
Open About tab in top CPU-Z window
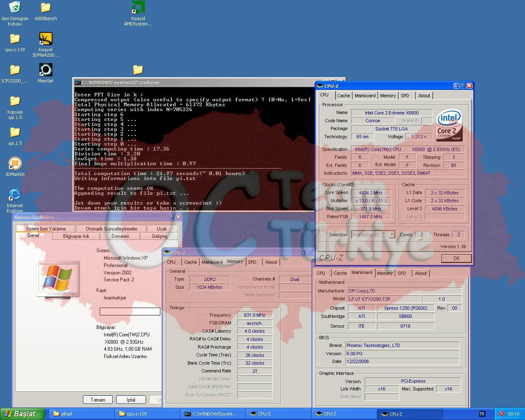[x=424, y=96]
